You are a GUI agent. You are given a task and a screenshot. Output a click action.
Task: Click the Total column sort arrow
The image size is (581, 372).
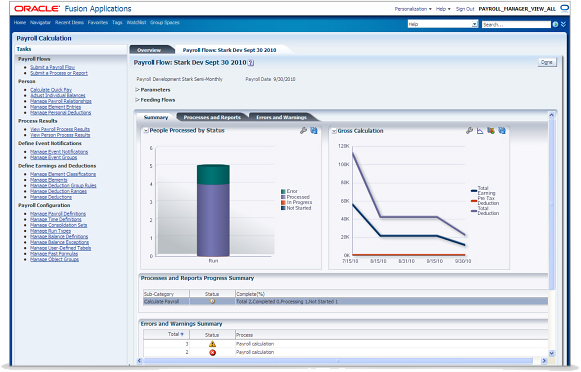[x=182, y=334]
